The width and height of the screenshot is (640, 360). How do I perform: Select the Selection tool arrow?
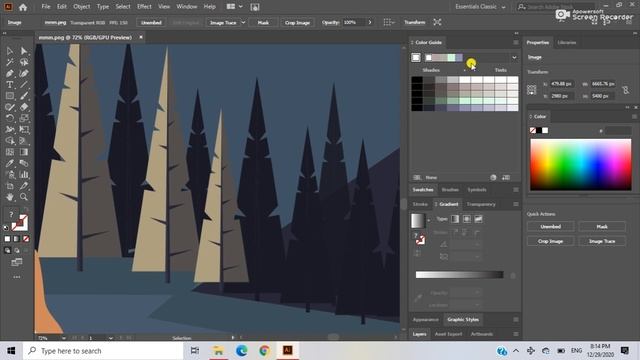coord(10,51)
